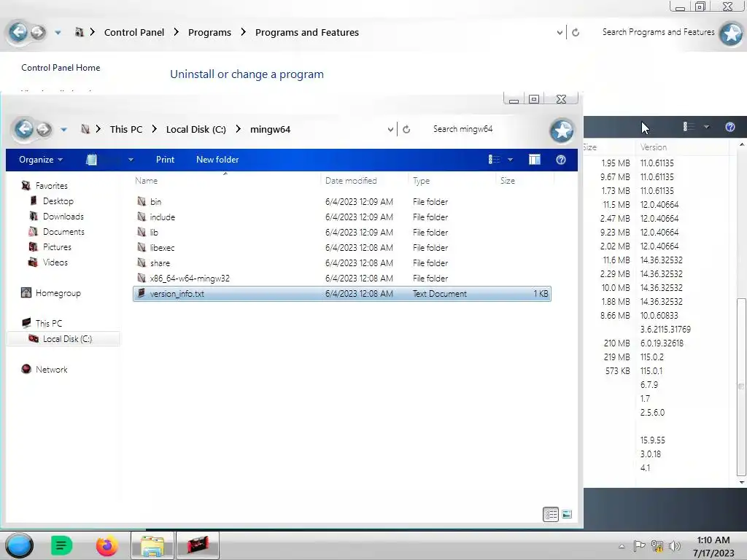Click the version_info.txt file icon

coord(141,293)
